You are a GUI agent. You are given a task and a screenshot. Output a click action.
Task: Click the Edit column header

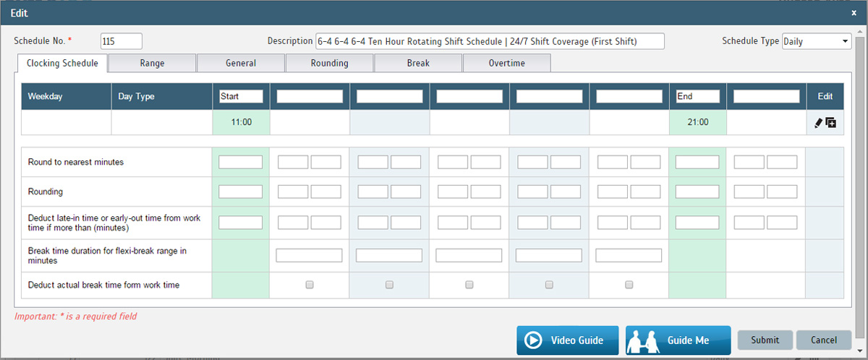(x=825, y=96)
